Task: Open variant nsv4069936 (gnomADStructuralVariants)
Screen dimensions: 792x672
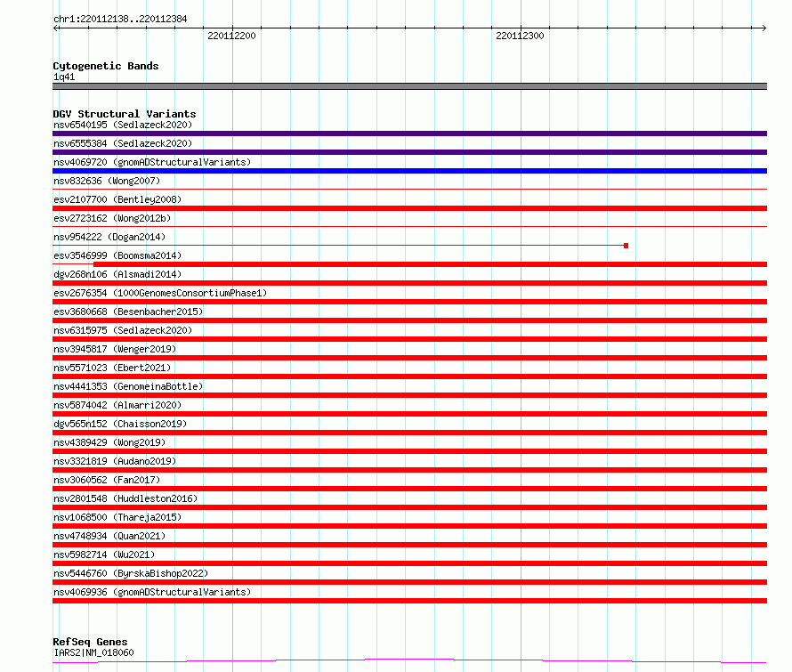Action: pos(152,592)
